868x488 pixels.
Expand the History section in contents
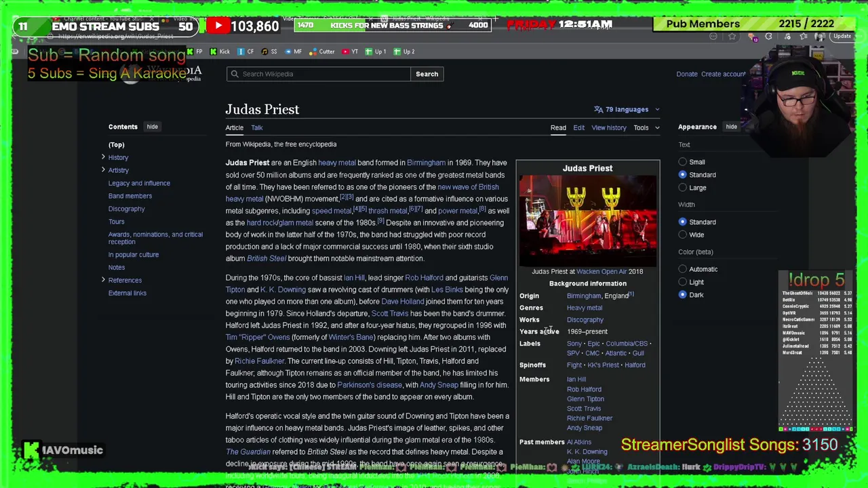coord(103,157)
